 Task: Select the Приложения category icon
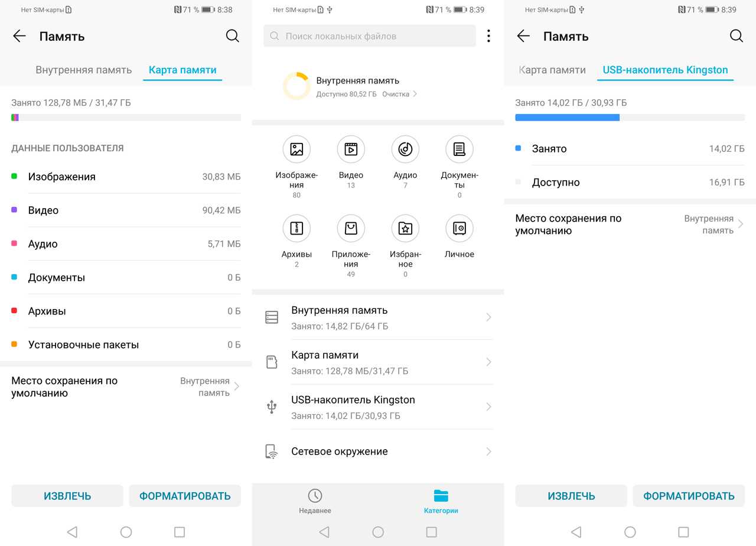351,229
